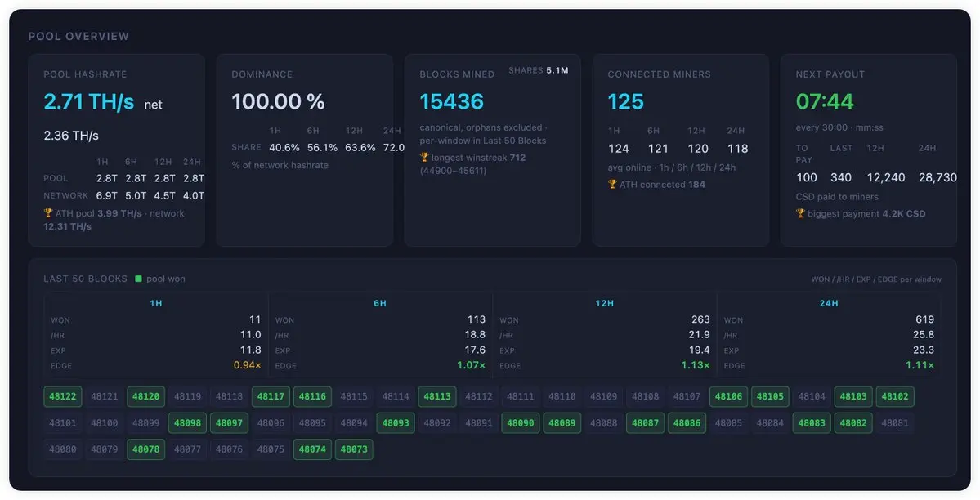Click the 2.71 TH/s pool hashrate value
The image size is (980, 500).
coord(89,101)
